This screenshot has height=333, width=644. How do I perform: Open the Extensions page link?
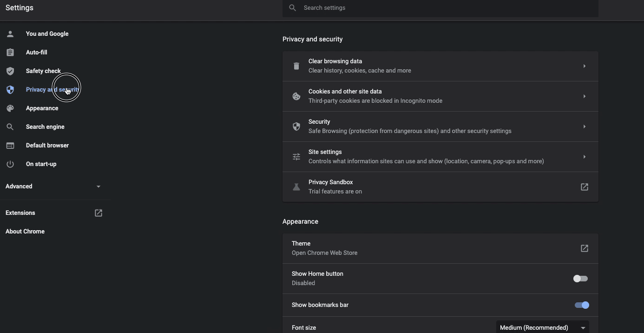[x=20, y=213]
